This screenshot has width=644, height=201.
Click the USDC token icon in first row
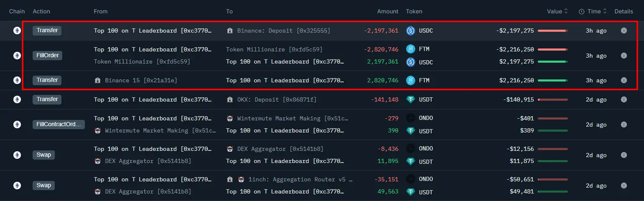tap(410, 31)
